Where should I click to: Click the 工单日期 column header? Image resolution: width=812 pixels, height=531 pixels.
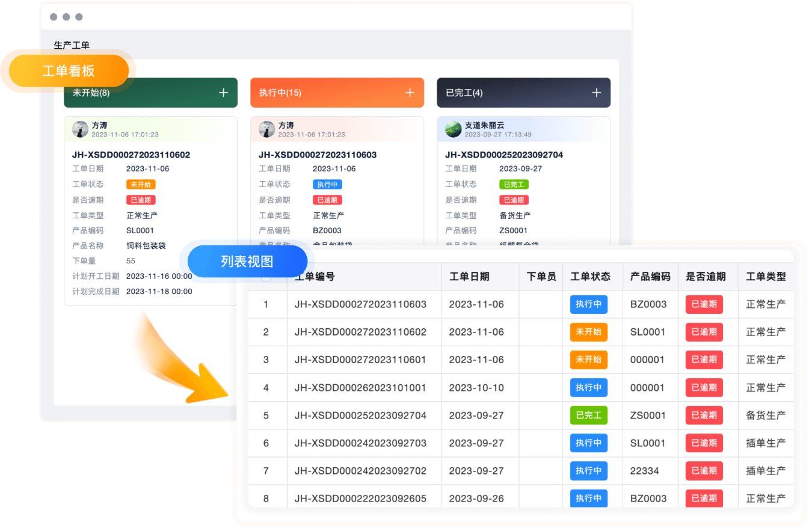click(x=469, y=277)
